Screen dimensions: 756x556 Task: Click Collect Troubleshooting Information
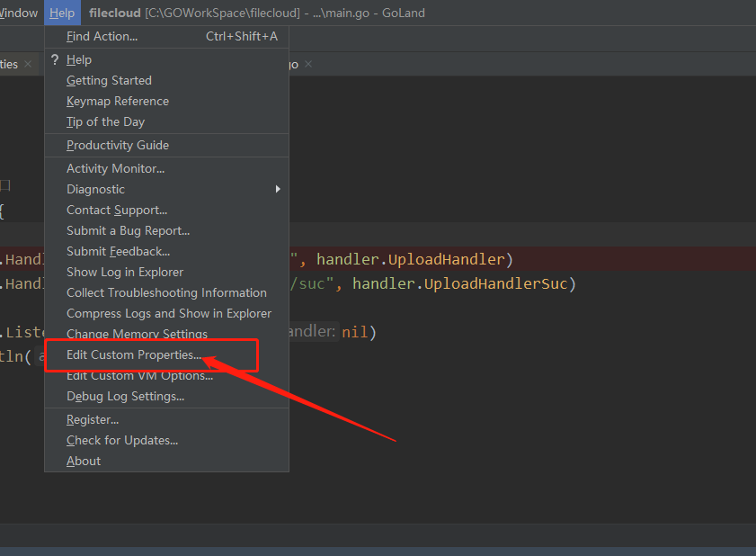(x=167, y=293)
